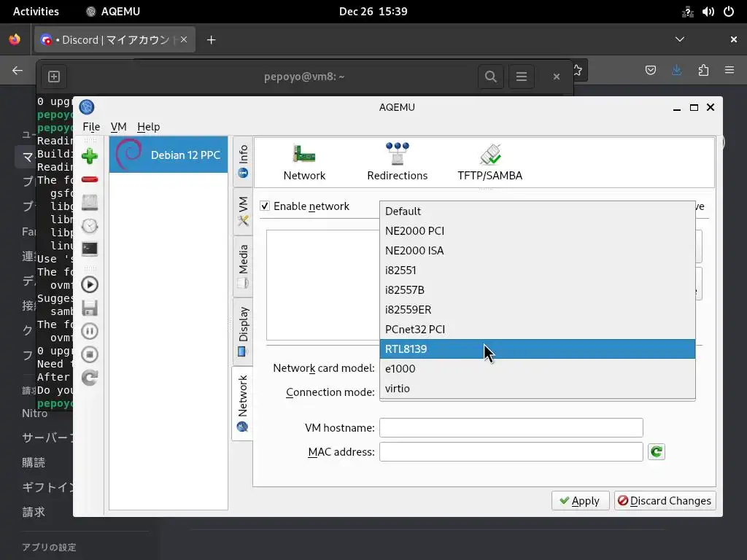Click the VM hostname input field
The width and height of the screenshot is (747, 560).
click(511, 427)
